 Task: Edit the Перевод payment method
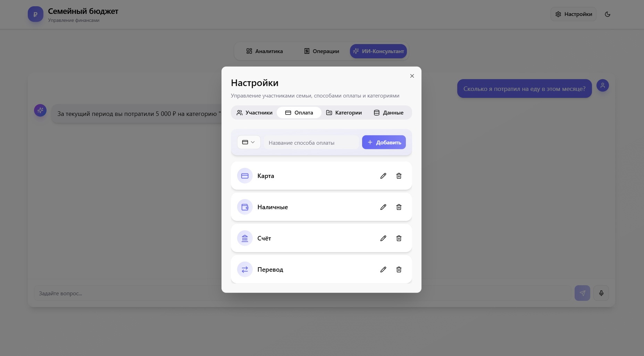coord(383,270)
